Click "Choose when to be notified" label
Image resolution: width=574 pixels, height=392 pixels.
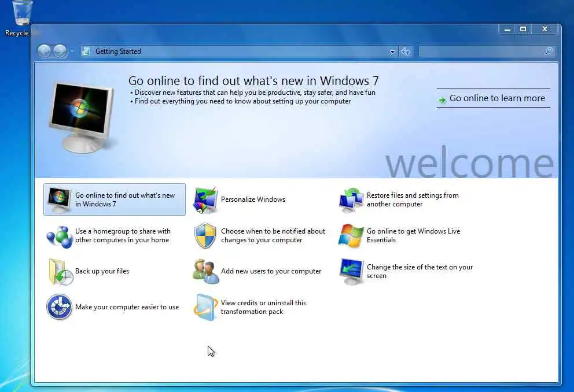click(273, 235)
